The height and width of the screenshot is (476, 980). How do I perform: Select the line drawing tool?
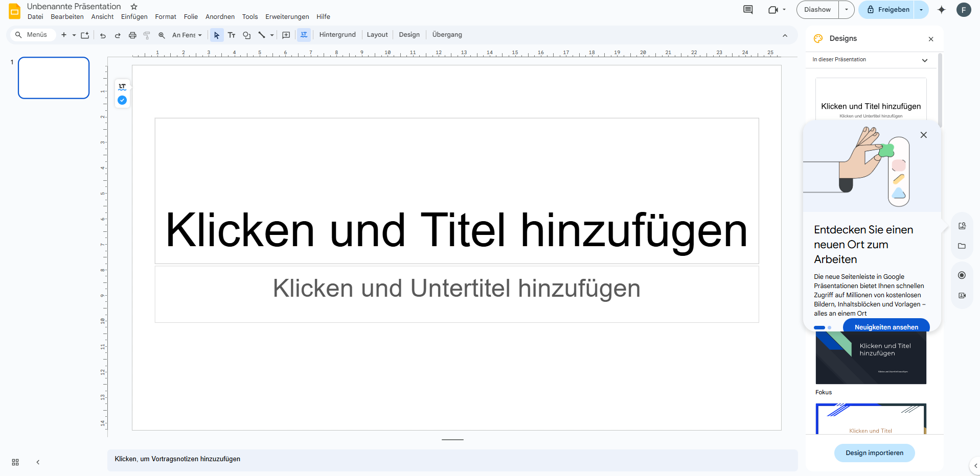click(x=262, y=35)
